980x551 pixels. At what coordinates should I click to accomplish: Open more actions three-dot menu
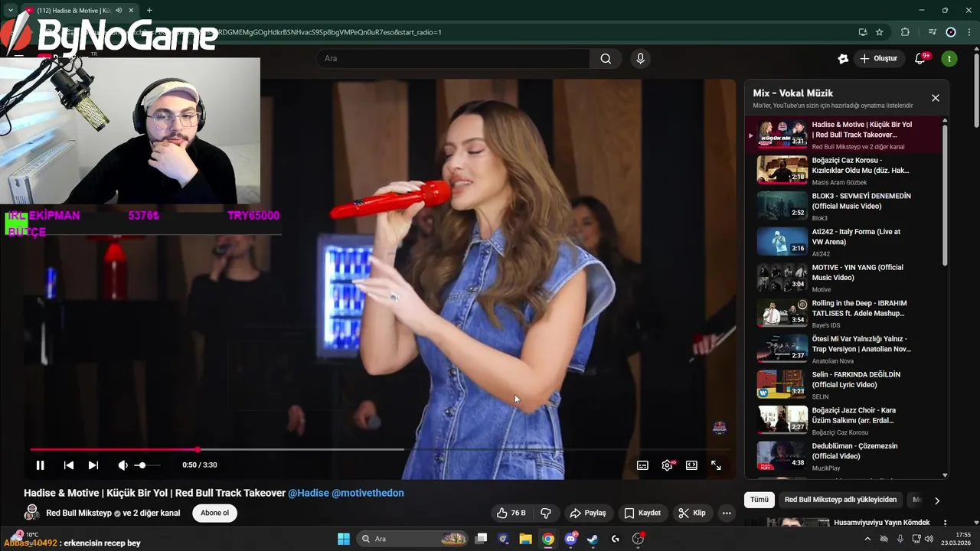727,513
